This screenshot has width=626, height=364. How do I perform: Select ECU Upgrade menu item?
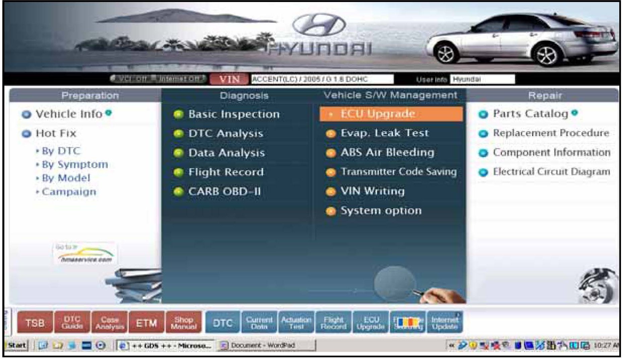[391, 114]
